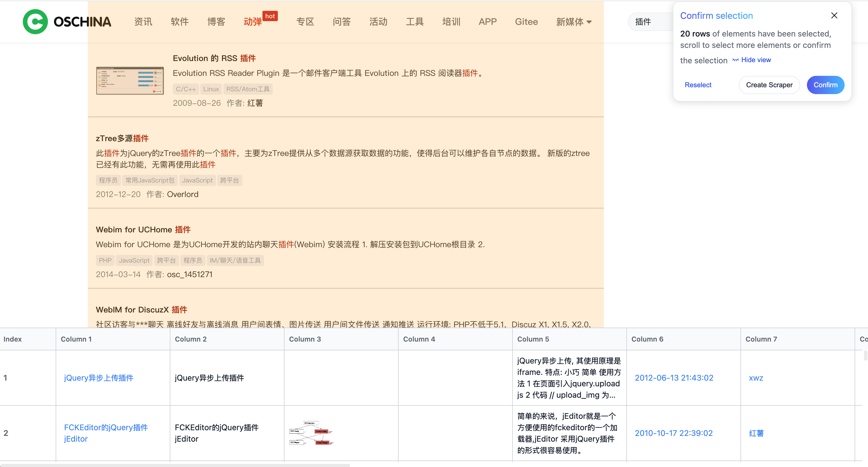Click the OSCHINA logo icon
The image size is (868, 467).
click(x=35, y=22)
